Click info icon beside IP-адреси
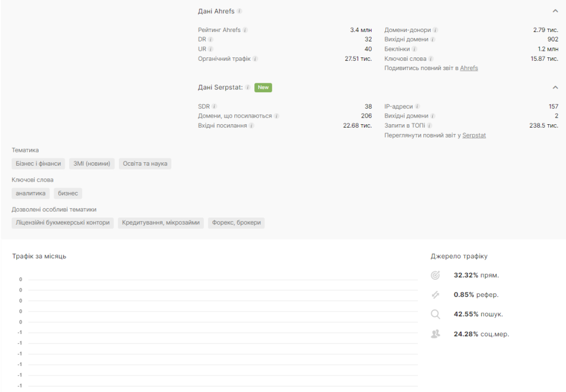The image size is (566, 392). pyautogui.click(x=417, y=107)
